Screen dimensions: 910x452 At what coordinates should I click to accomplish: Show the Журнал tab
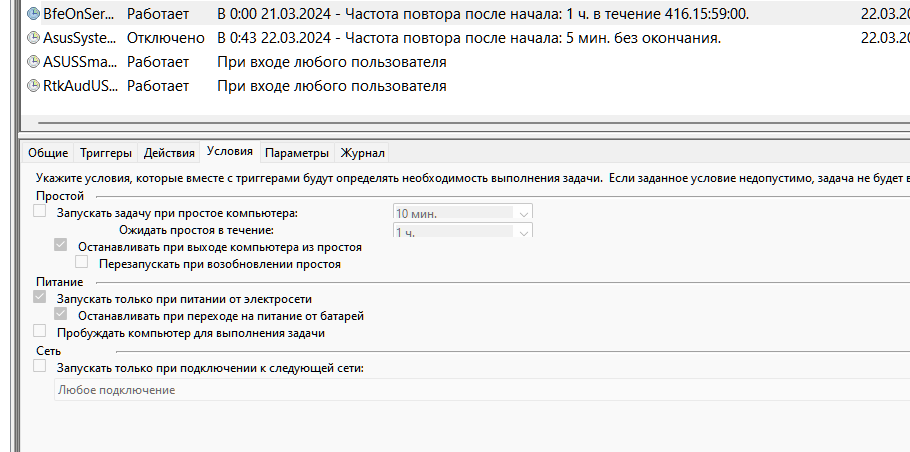pos(362,153)
